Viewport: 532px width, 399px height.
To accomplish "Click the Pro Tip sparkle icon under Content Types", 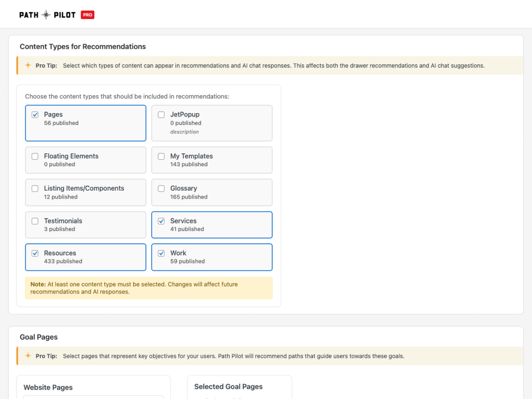I will [x=28, y=66].
